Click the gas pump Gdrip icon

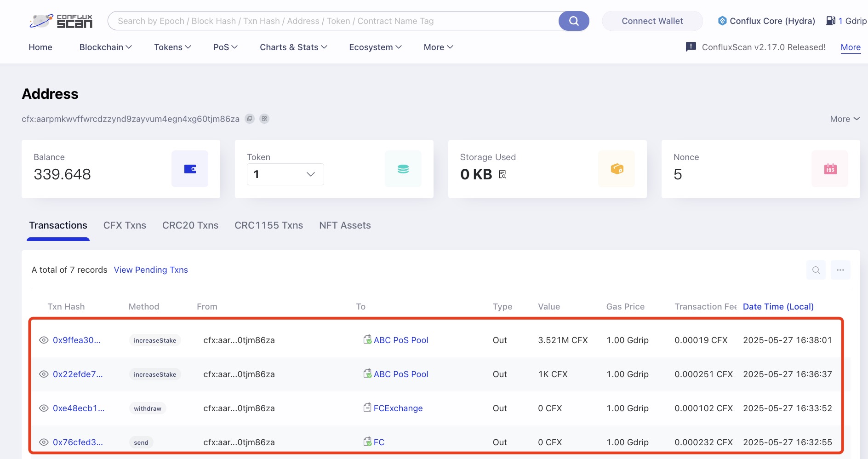point(831,21)
